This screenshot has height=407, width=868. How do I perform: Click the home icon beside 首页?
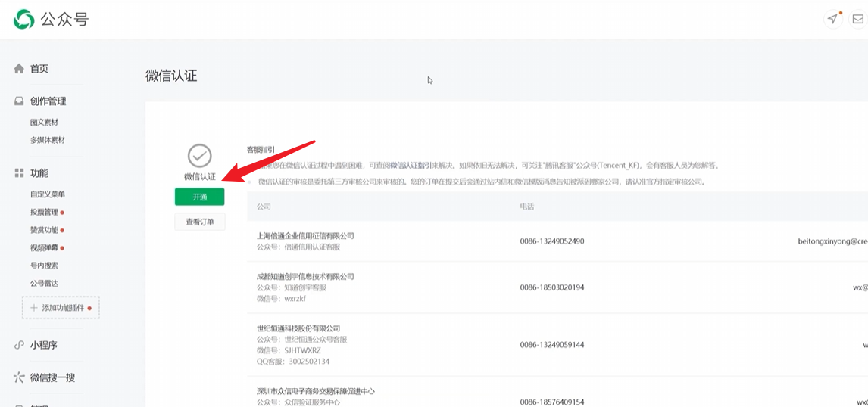19,69
